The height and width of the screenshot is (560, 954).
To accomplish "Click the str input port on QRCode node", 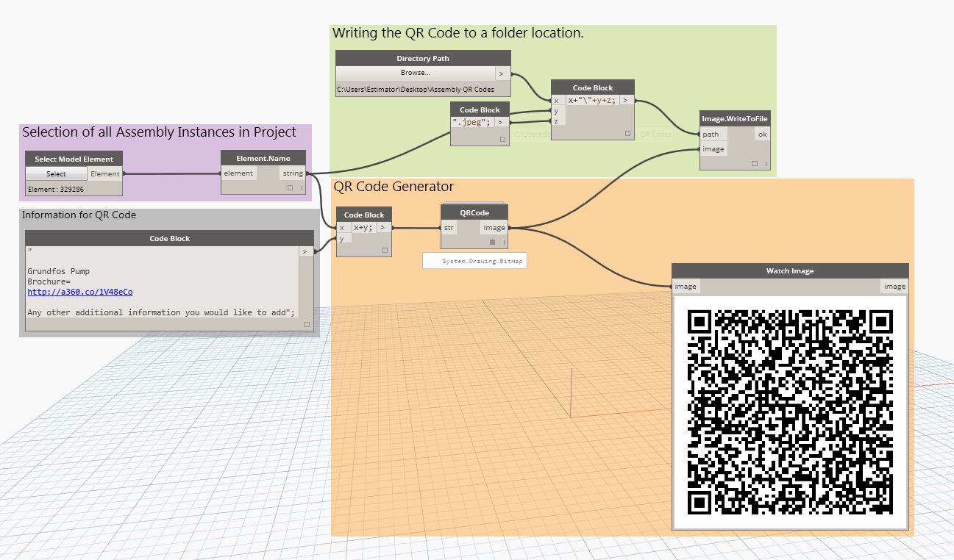I will (x=448, y=228).
